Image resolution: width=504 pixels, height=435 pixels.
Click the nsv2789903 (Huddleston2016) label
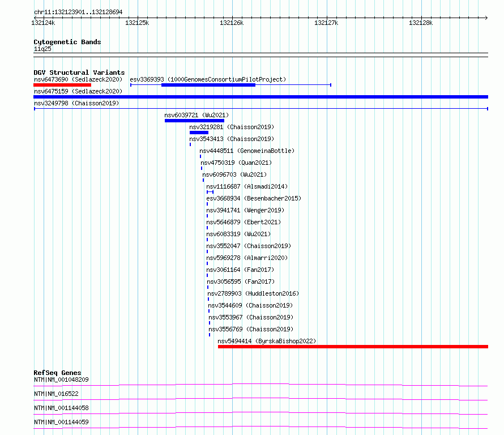pyautogui.click(x=253, y=293)
